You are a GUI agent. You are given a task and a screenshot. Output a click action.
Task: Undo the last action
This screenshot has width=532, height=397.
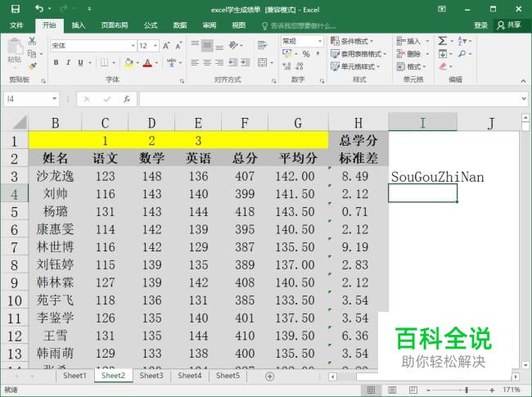pos(39,9)
